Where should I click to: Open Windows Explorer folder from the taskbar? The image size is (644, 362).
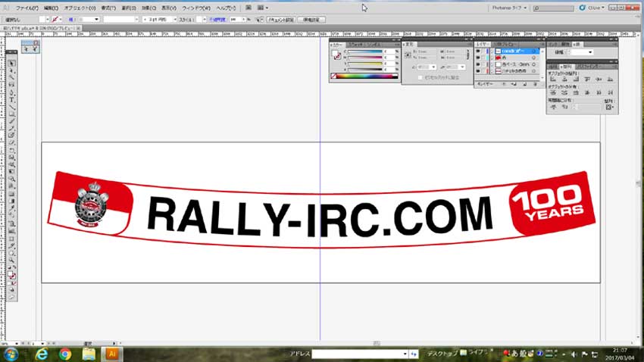(x=89, y=354)
